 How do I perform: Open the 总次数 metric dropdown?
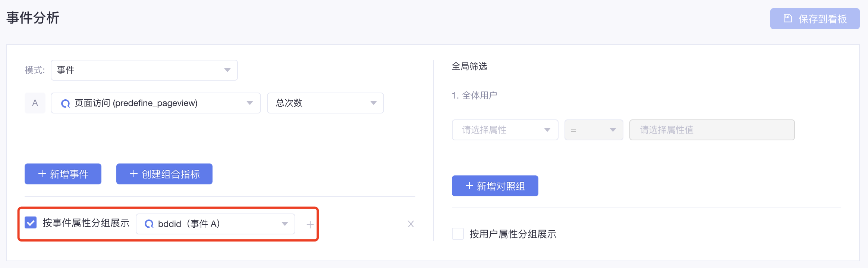[x=325, y=103]
